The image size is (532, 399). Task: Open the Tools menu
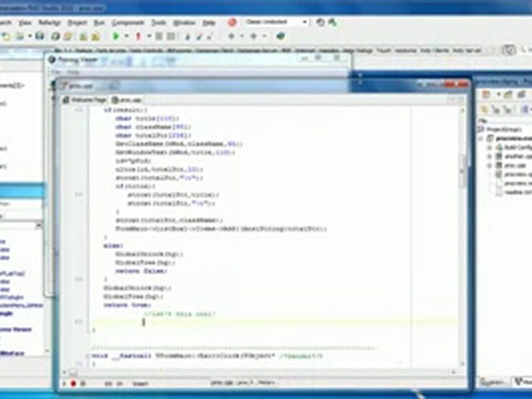[x=158, y=23]
